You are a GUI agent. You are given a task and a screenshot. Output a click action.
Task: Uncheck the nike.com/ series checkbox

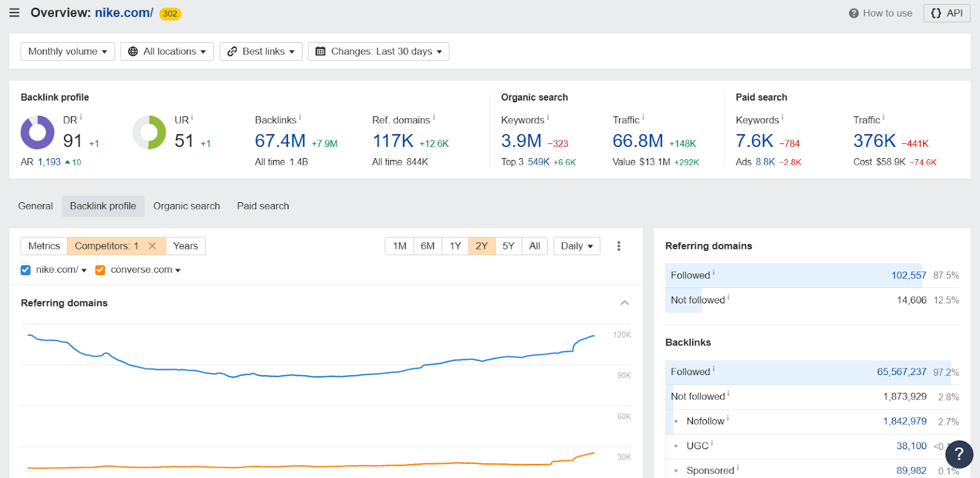pos(26,270)
